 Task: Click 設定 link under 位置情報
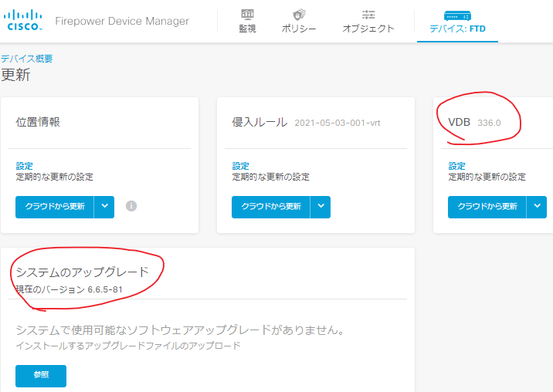coord(25,166)
